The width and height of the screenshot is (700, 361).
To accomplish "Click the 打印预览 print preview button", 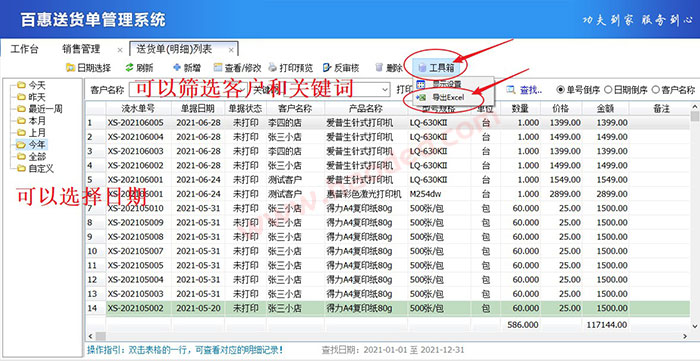I will coord(291,68).
